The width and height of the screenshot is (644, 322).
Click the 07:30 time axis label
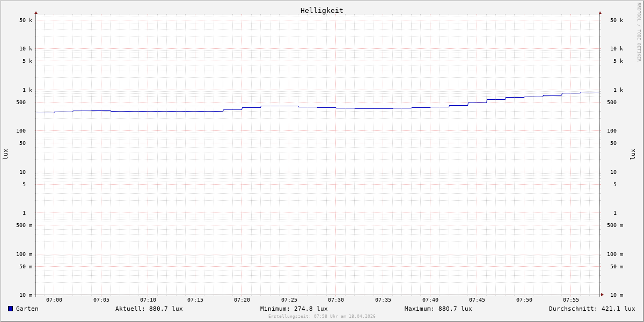(x=336, y=300)
